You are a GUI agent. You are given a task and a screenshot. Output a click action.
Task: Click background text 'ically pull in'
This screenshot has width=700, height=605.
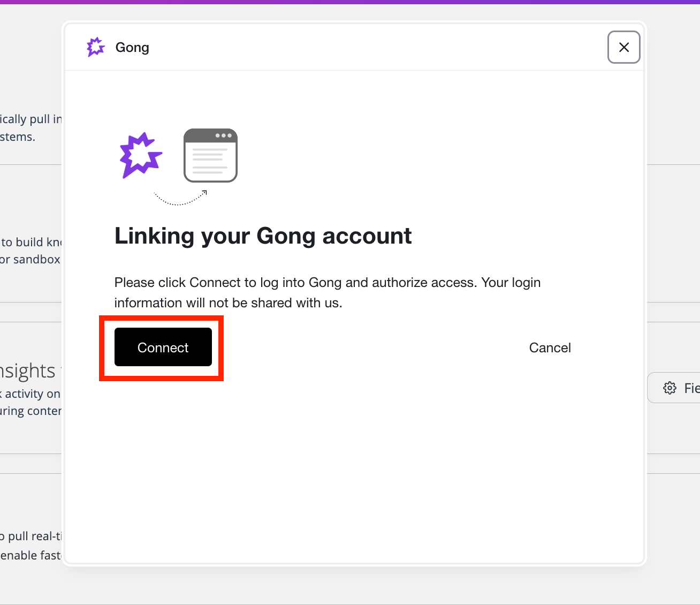(x=31, y=119)
